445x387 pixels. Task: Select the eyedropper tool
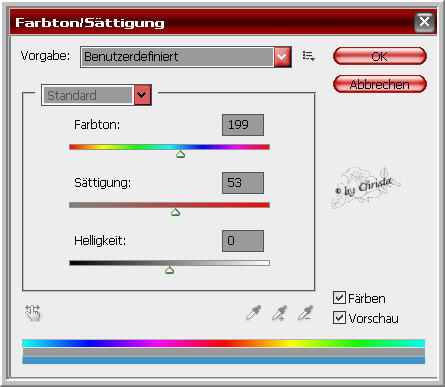pos(253,313)
